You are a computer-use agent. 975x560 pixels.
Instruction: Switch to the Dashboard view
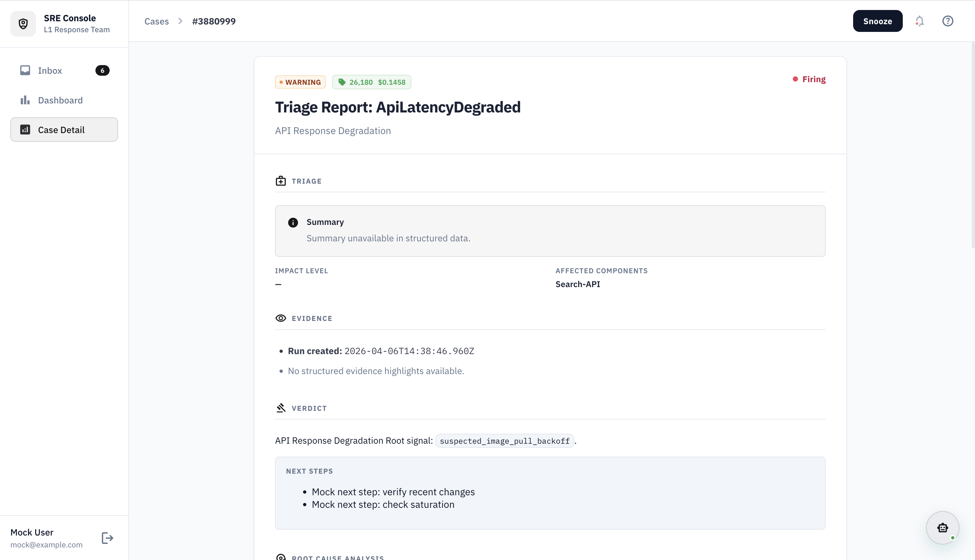pos(60,100)
